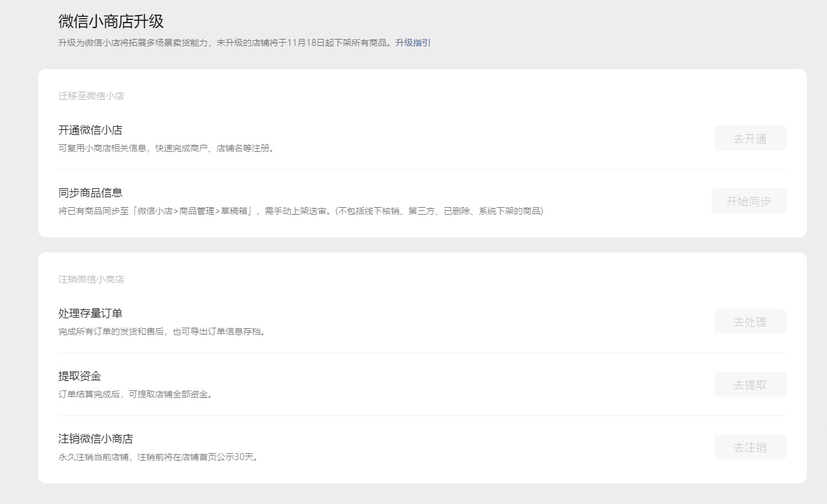827x504 pixels.
Task: Click the 去注销 button
Action: tap(750, 447)
